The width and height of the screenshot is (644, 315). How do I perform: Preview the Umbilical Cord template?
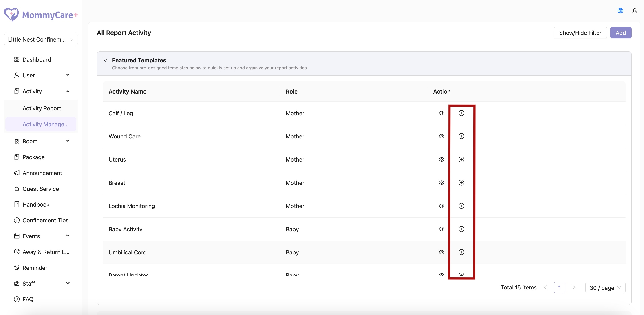[441, 252]
